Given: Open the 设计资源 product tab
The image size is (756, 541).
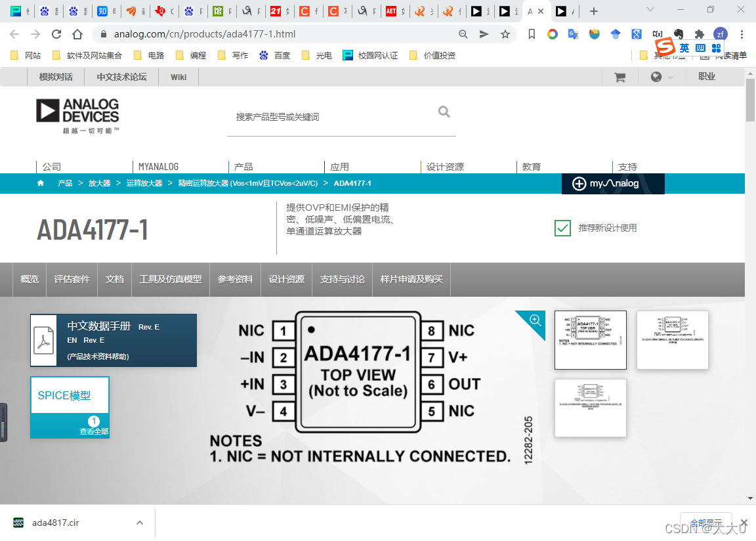Looking at the screenshot, I should (x=286, y=279).
